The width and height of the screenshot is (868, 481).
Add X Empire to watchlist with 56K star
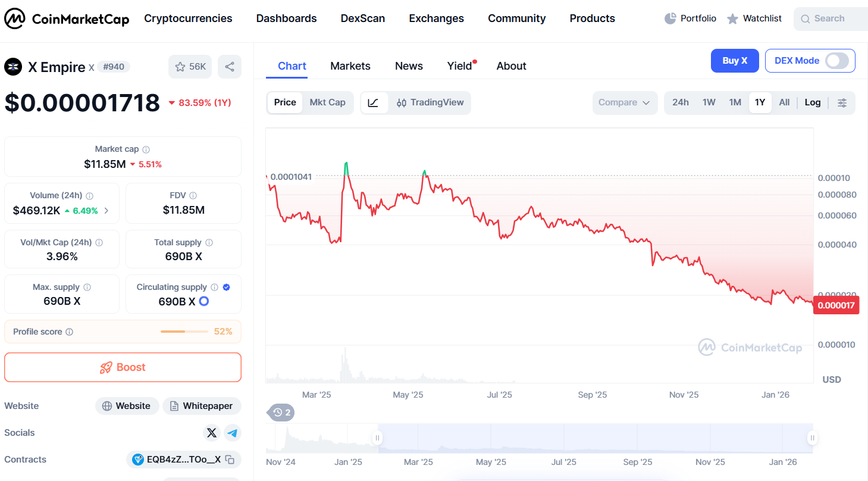click(x=191, y=67)
